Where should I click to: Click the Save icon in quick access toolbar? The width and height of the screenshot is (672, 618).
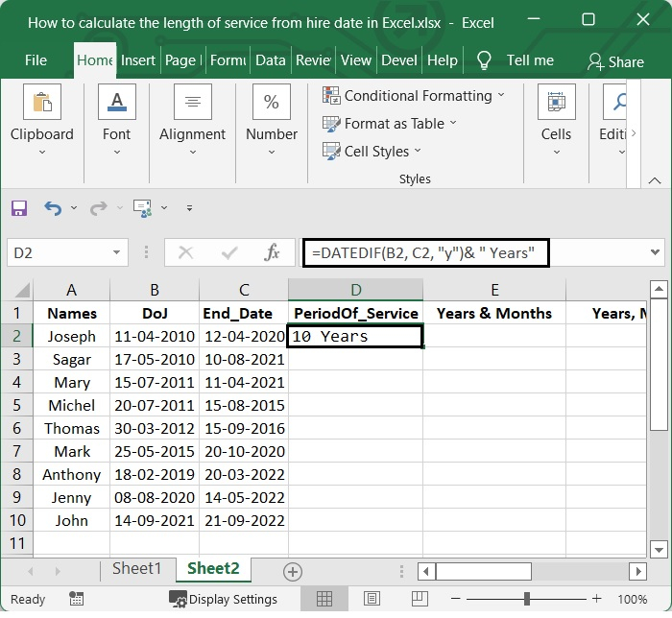19,208
